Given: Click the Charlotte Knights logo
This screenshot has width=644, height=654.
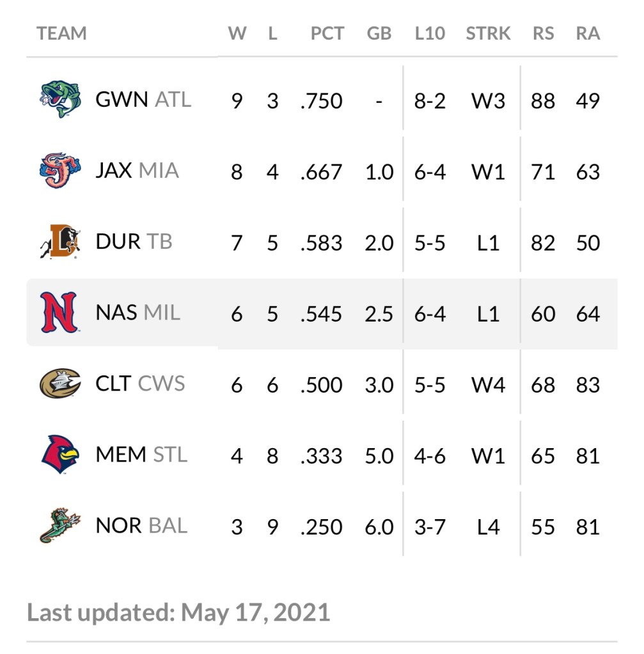Looking at the screenshot, I should coord(60,384).
